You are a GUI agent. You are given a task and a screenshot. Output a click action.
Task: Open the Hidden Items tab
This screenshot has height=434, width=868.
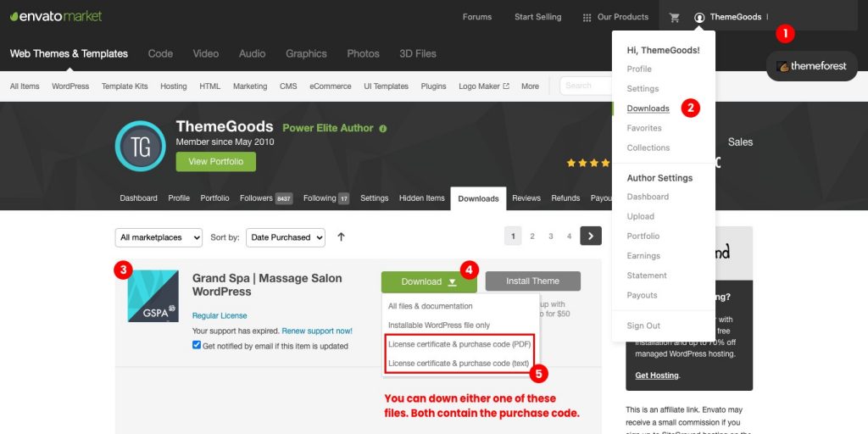[x=422, y=198]
